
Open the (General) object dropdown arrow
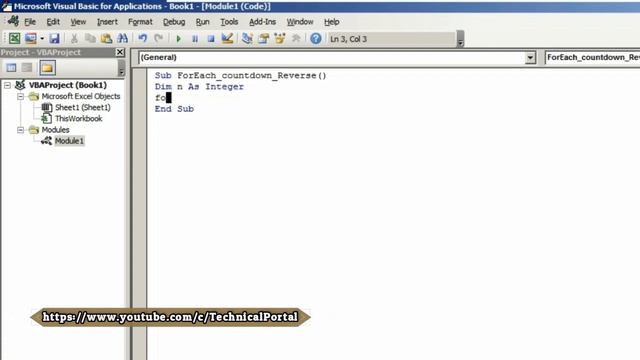coord(530,58)
